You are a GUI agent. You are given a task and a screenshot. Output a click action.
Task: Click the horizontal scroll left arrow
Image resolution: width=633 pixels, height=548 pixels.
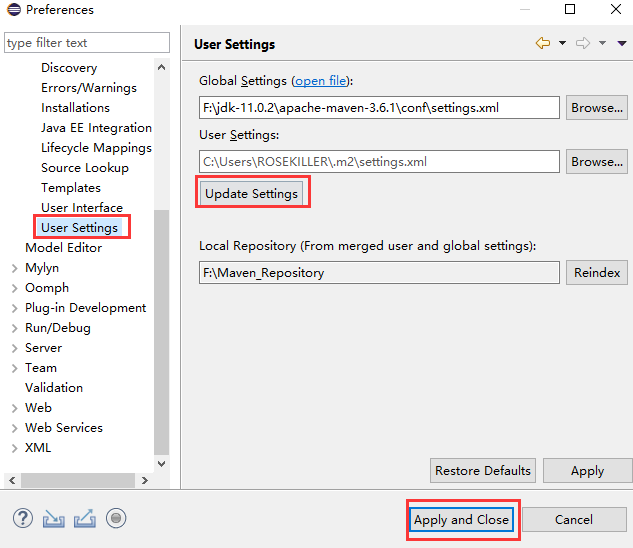click(x=12, y=480)
